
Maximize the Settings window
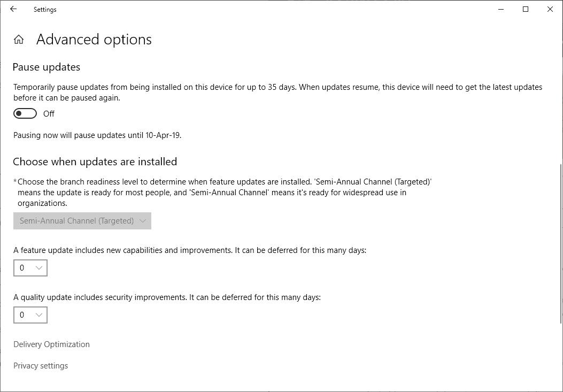point(526,9)
